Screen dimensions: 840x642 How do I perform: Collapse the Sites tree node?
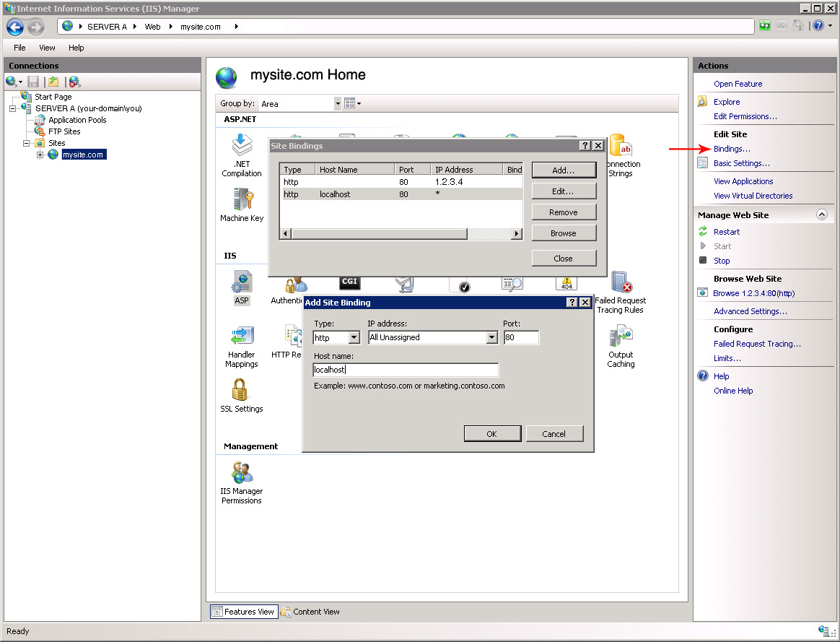click(x=26, y=143)
